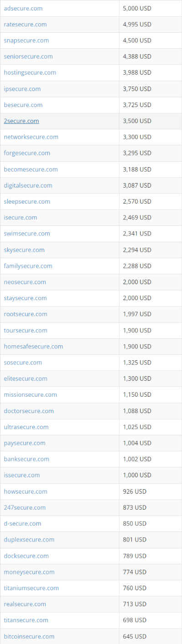Click the homesafesecure.com link
Viewport: 182px width, 644px height.
tap(33, 346)
